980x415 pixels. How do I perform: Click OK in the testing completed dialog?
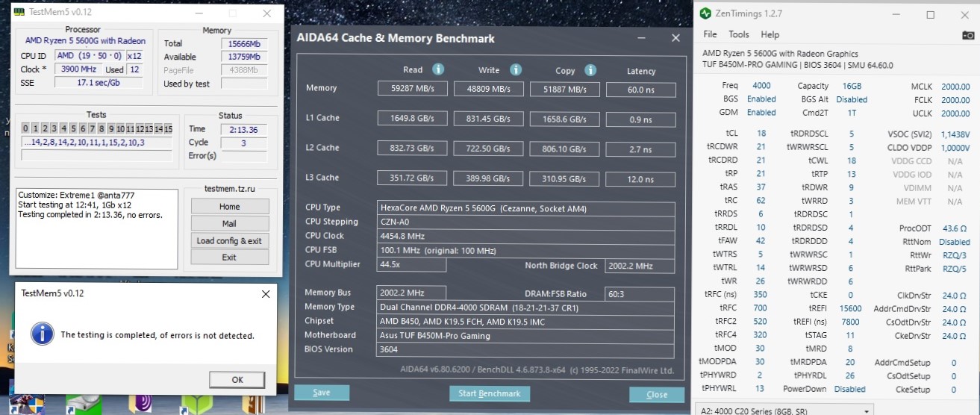237,379
